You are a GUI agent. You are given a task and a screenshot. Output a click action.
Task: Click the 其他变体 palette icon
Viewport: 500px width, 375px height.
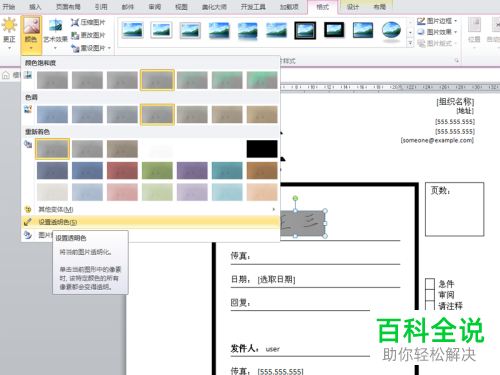click(x=28, y=209)
